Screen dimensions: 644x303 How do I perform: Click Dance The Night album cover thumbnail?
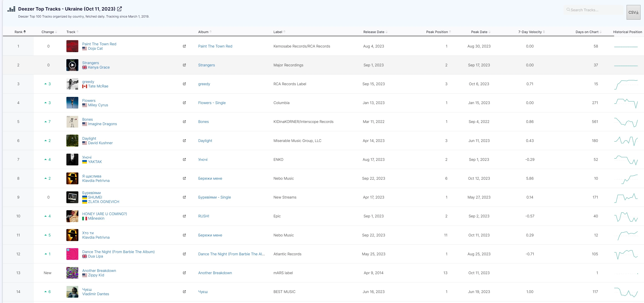72,254
